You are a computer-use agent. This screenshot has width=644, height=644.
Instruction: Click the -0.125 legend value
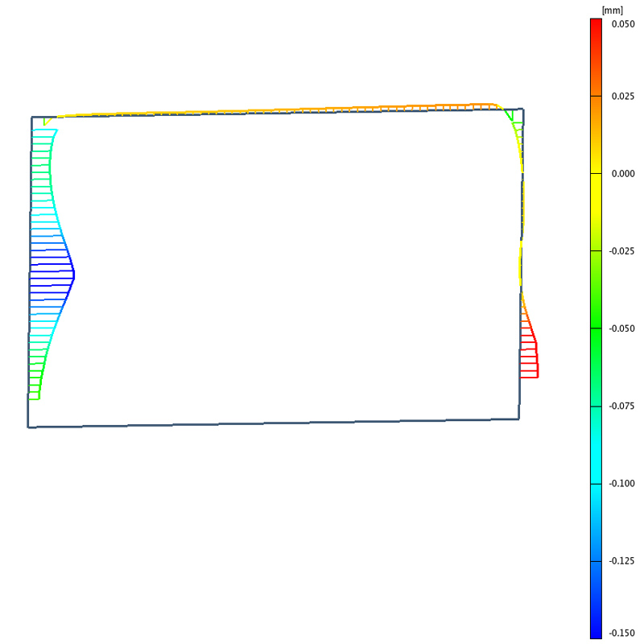coord(621,561)
